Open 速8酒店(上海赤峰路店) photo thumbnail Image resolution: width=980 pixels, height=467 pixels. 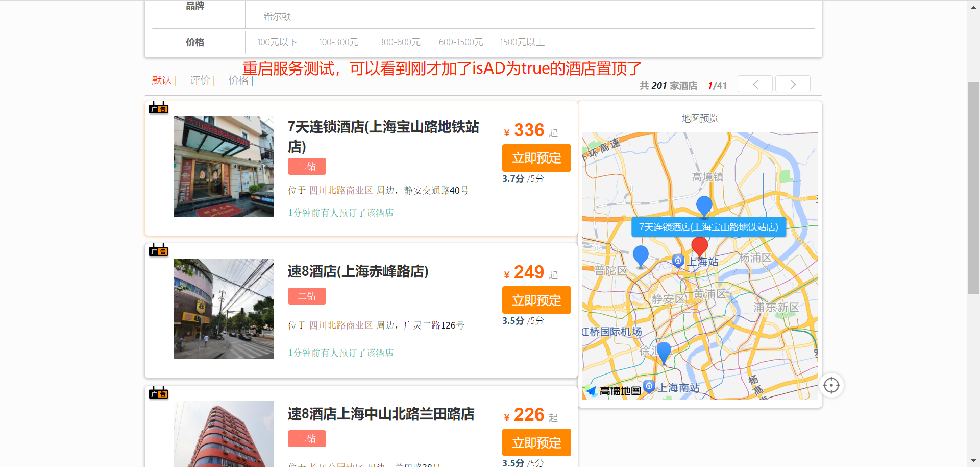point(224,309)
